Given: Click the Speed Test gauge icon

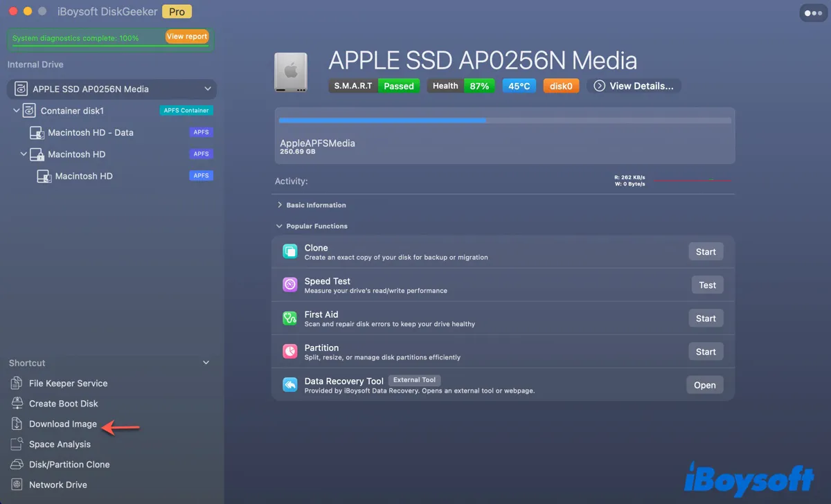Looking at the screenshot, I should 289,285.
